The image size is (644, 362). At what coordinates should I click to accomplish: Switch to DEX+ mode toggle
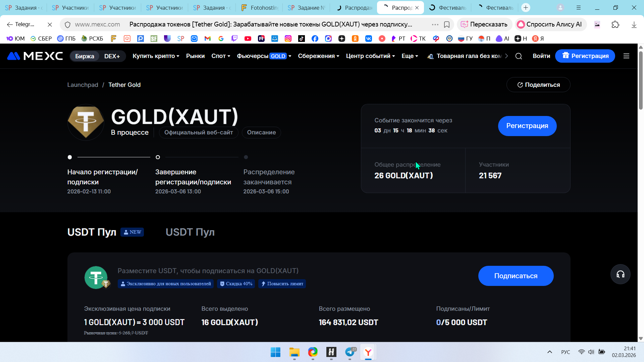112,56
